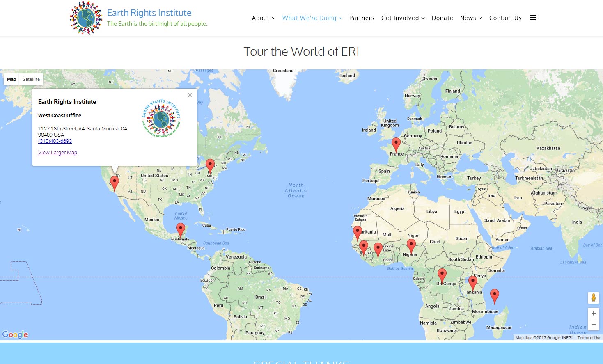Expand the About dropdown menu
The height and width of the screenshot is (364, 603).
click(x=264, y=18)
